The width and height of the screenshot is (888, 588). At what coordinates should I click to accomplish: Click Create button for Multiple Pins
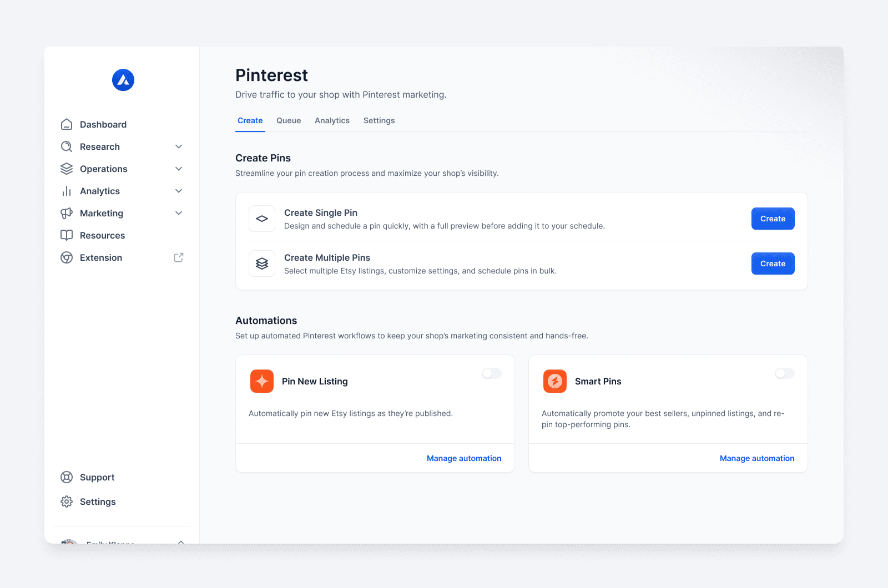(x=773, y=263)
